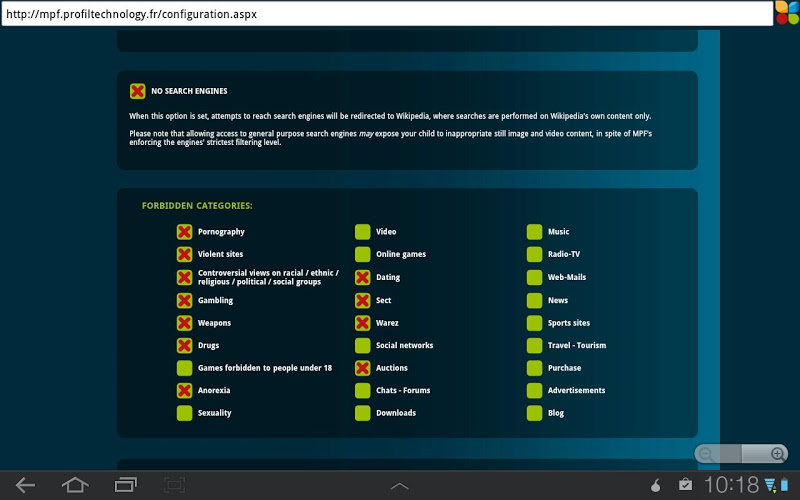The height and width of the screenshot is (500, 800).
Task: Tick the Travel - Tourism checkbox
Action: pyautogui.click(x=534, y=345)
